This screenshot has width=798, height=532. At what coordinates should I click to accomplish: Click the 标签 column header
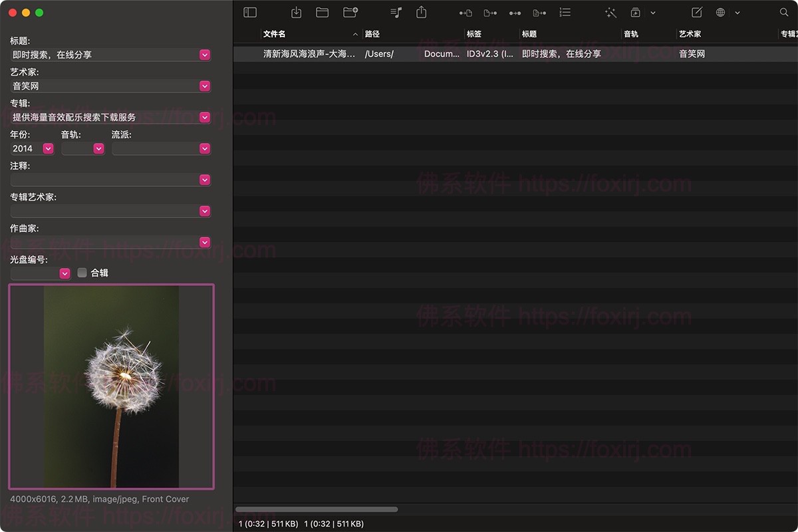click(473, 34)
